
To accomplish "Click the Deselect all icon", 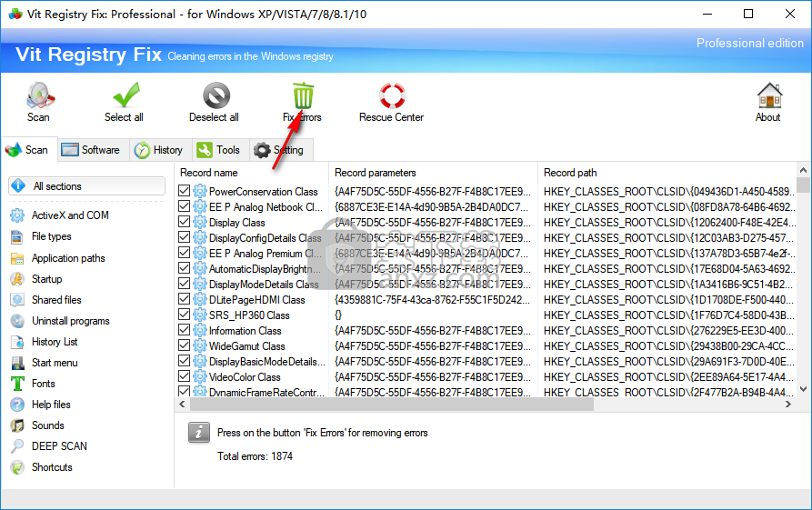I will pos(216,95).
